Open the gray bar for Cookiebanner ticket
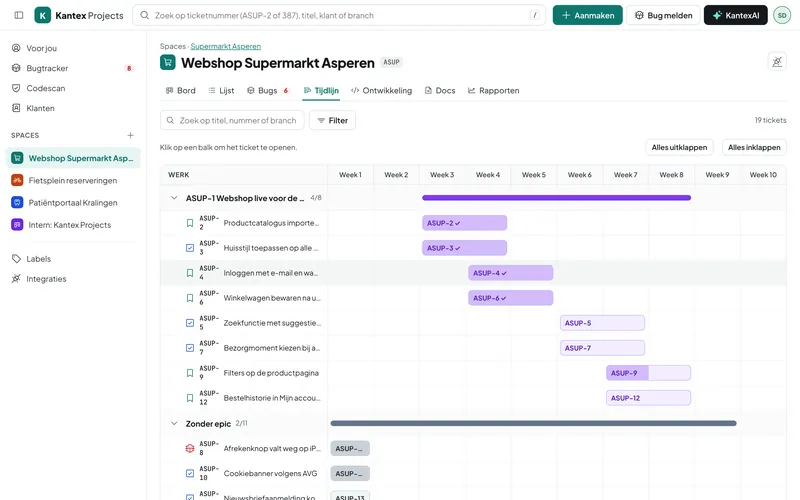This screenshot has height=500, width=800. pyautogui.click(x=350, y=473)
